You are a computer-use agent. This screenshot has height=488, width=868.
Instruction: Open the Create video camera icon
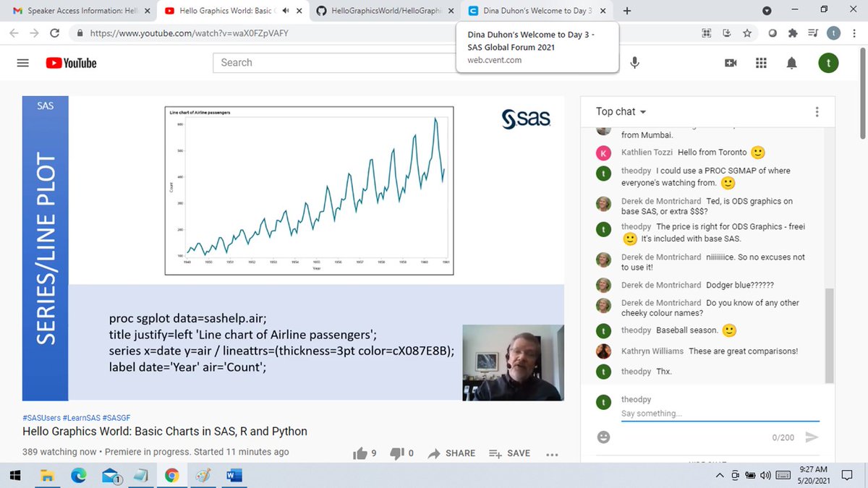731,63
